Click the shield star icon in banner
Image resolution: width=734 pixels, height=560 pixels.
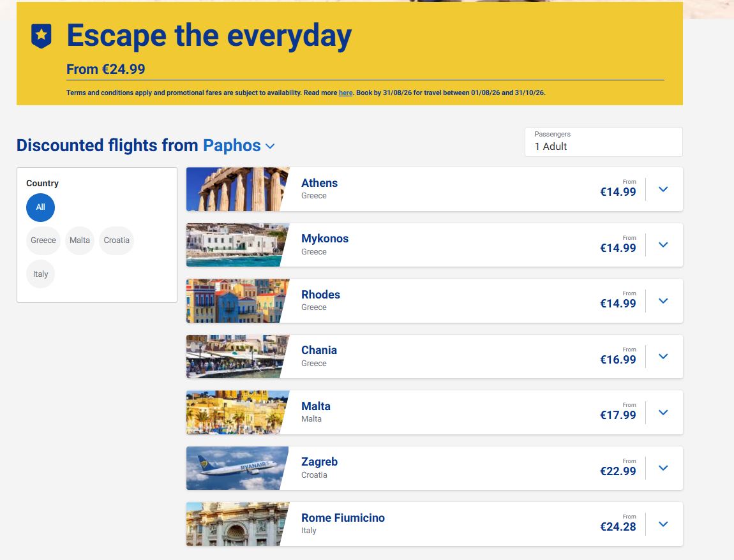(x=41, y=36)
